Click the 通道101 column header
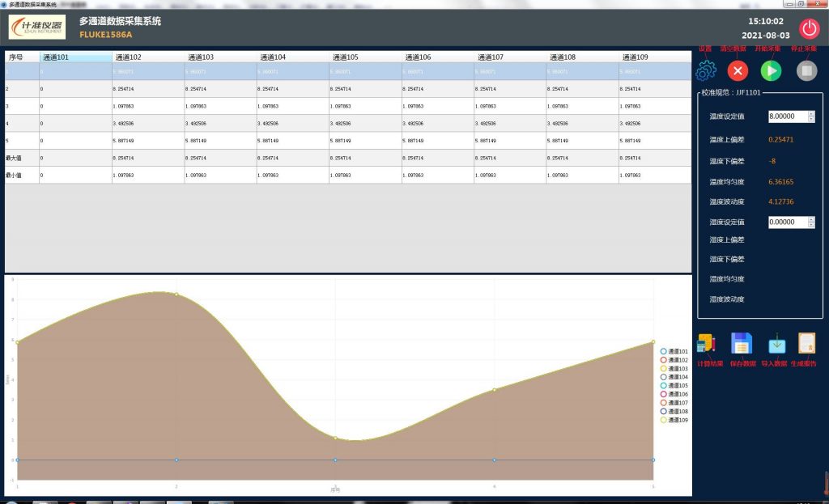 [x=74, y=57]
